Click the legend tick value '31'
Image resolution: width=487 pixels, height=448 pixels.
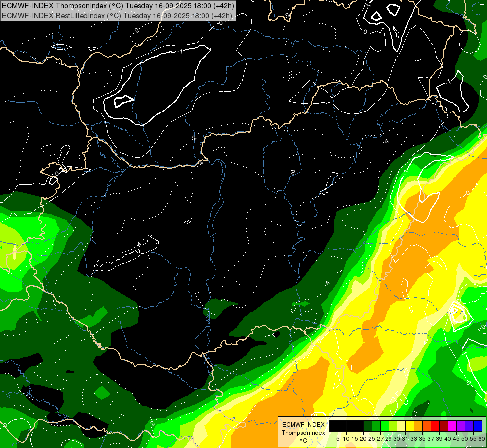pyautogui.click(x=405, y=439)
